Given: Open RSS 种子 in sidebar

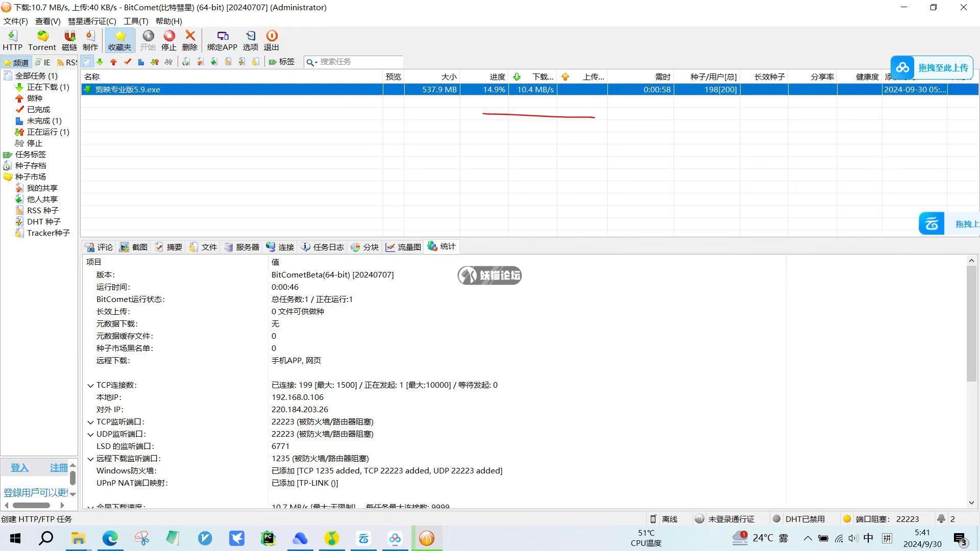Looking at the screenshot, I should click(x=42, y=211).
